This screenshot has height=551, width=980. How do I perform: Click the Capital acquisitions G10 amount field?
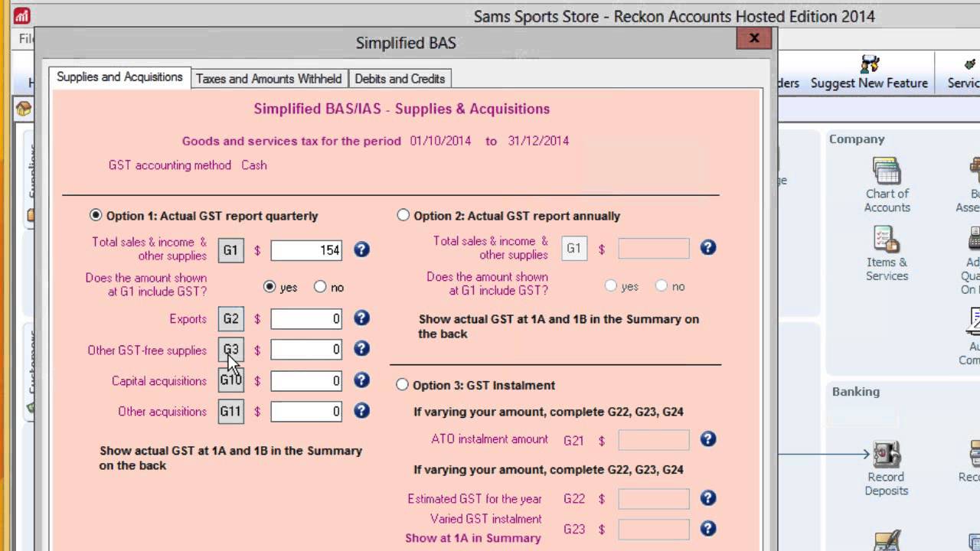(x=306, y=380)
